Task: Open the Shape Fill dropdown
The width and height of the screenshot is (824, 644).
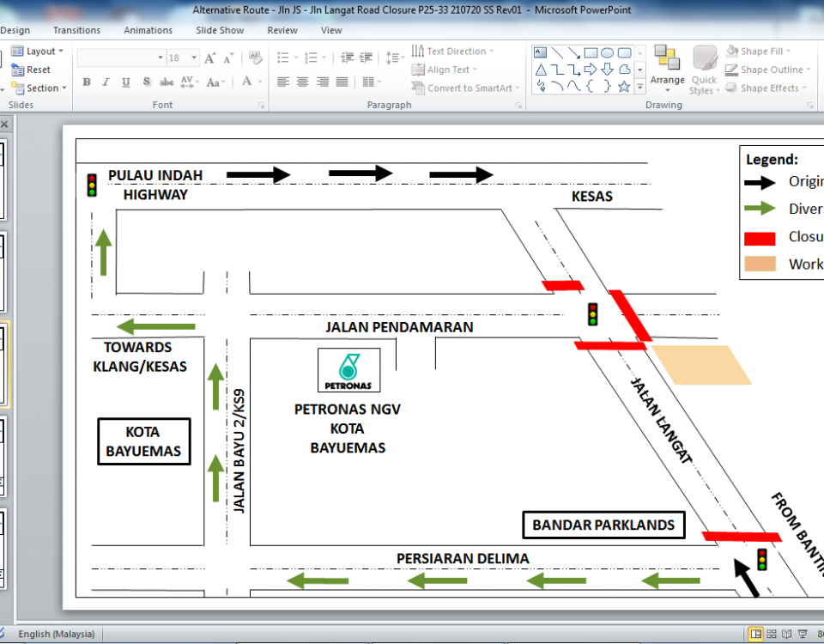Action: click(x=762, y=52)
